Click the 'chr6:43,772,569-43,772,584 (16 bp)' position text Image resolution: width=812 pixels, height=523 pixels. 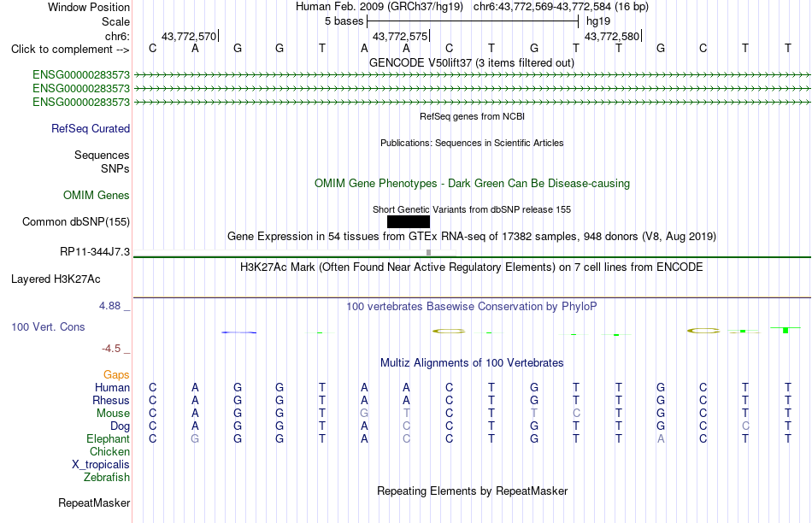click(x=561, y=7)
